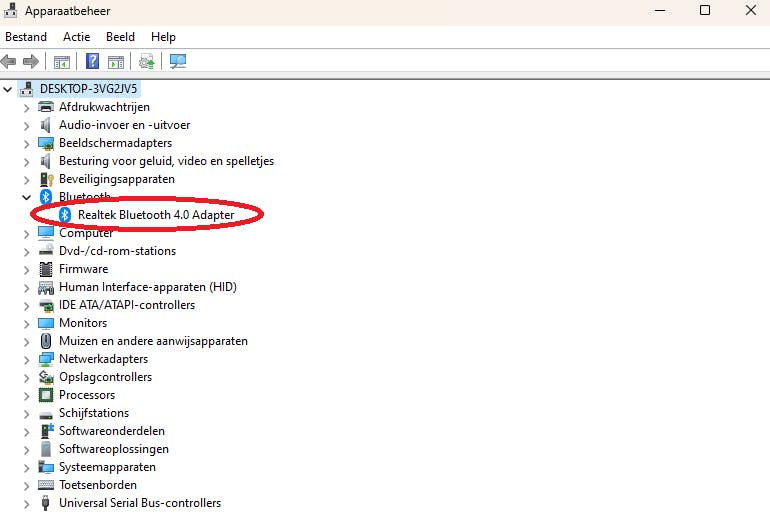Click the display adapter icon beside Beeldschermadapters
770x518 pixels.
coord(46,143)
